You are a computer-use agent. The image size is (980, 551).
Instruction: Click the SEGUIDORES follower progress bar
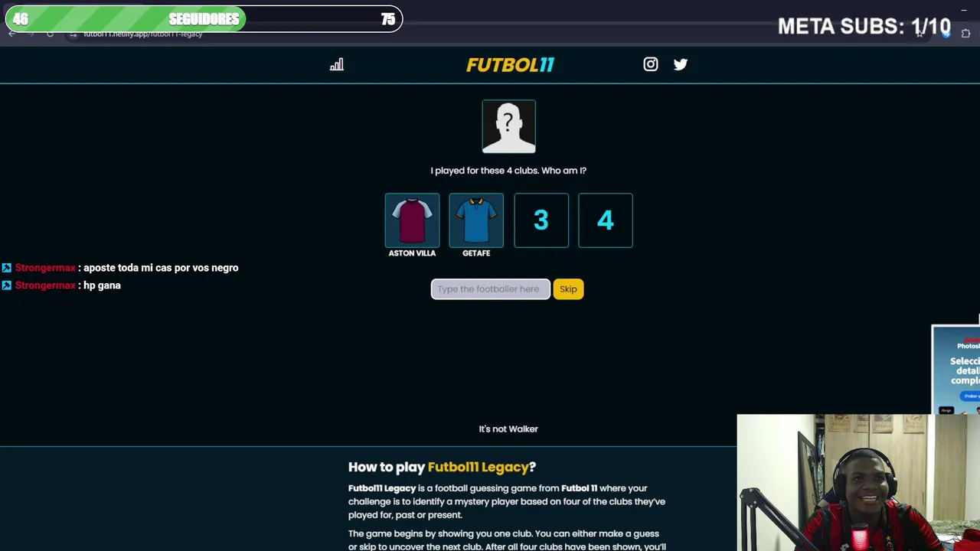click(204, 19)
